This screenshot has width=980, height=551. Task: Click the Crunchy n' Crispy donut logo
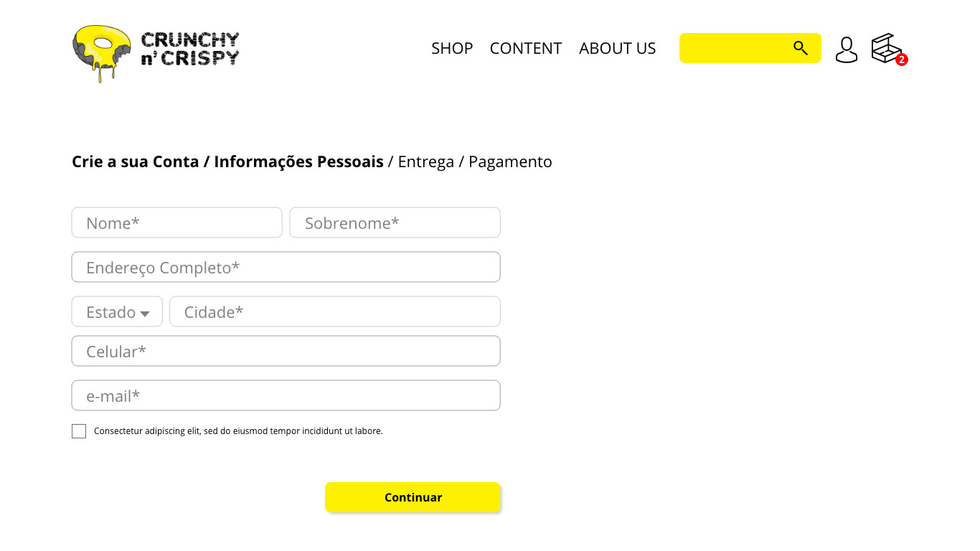102,52
